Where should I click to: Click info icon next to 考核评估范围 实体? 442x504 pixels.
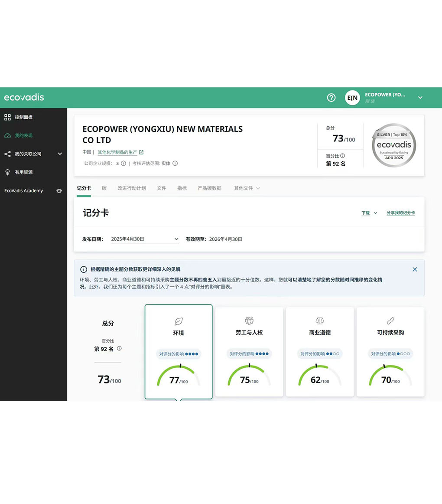click(175, 163)
